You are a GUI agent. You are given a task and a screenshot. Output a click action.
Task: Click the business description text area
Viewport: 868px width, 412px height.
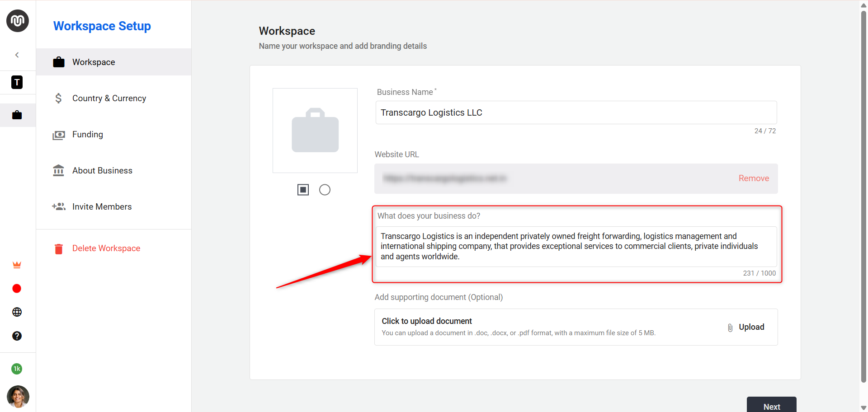coord(576,246)
